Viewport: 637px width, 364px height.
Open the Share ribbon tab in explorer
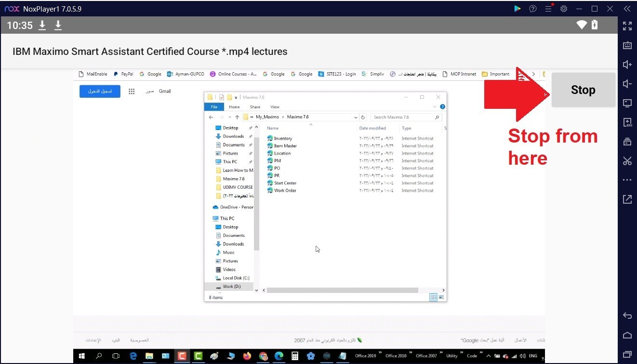point(255,107)
